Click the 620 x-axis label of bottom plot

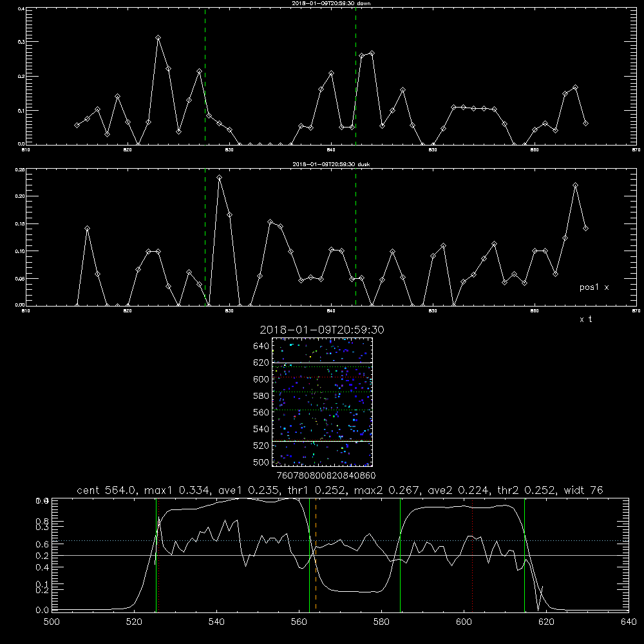point(546,622)
